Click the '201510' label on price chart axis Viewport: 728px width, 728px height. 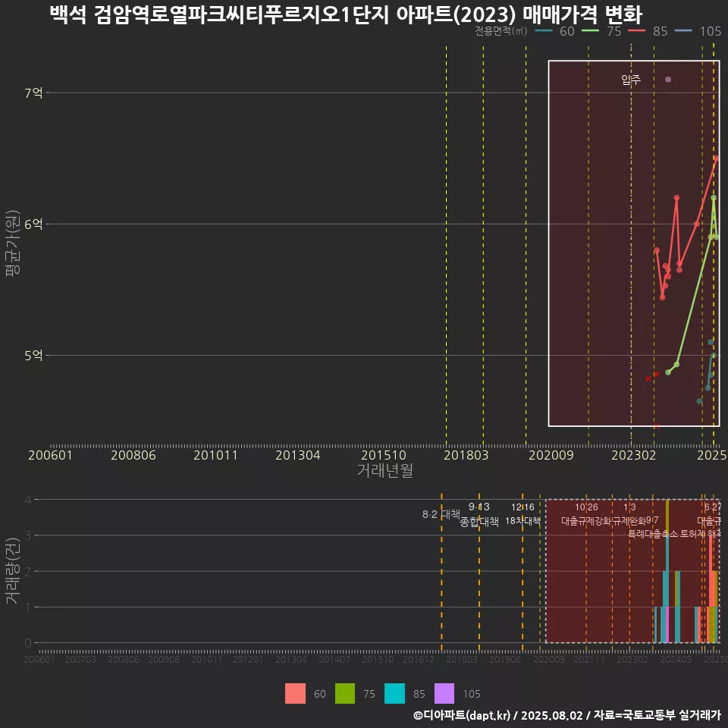tap(384, 455)
